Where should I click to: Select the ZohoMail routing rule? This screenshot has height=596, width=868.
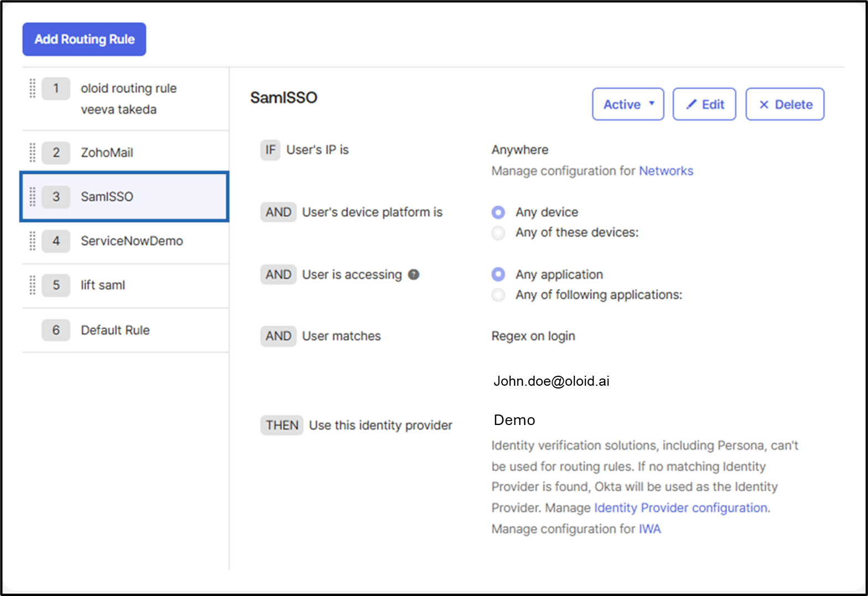pyautogui.click(x=126, y=153)
